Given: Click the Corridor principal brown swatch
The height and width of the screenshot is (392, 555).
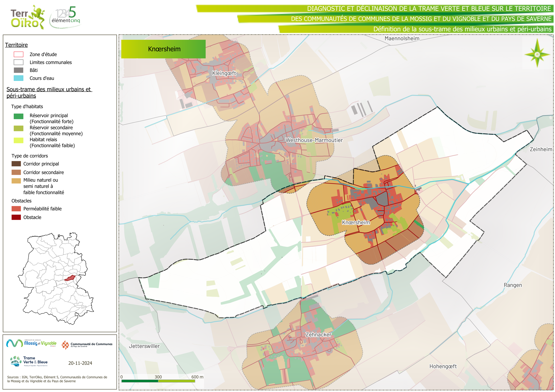Looking at the screenshot, I should coord(16,164).
